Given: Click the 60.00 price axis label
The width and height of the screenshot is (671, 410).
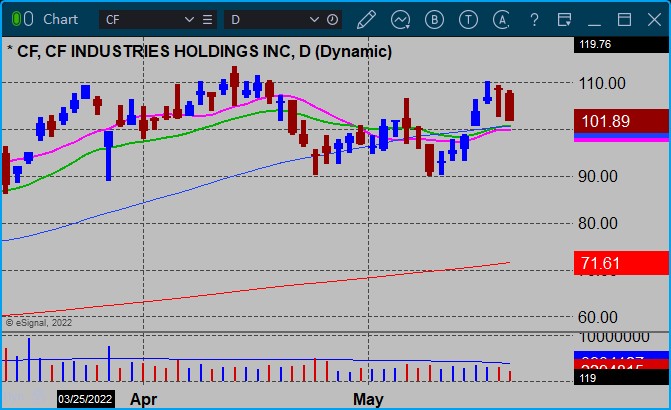Looking at the screenshot, I should [x=598, y=318].
